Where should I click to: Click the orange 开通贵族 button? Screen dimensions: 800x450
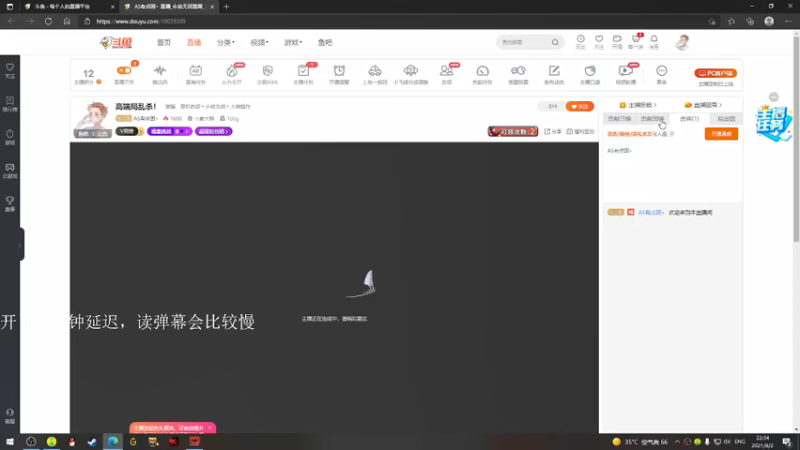(721, 134)
